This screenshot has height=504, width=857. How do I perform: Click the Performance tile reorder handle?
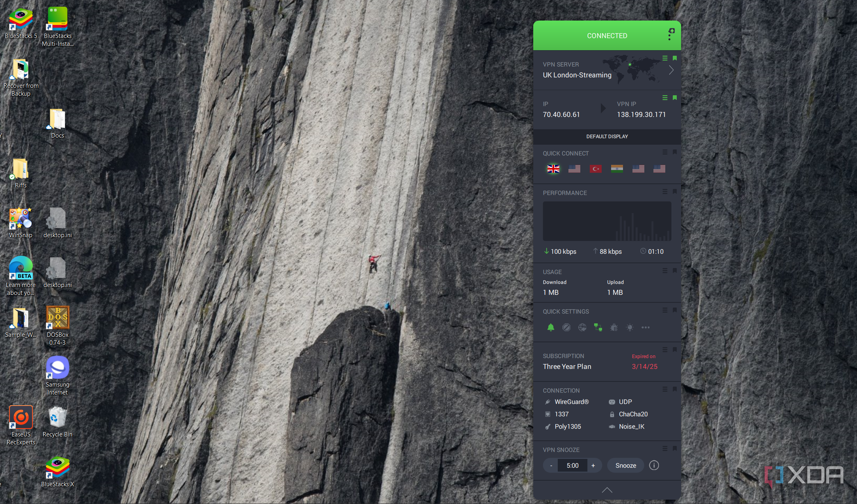pyautogui.click(x=665, y=192)
